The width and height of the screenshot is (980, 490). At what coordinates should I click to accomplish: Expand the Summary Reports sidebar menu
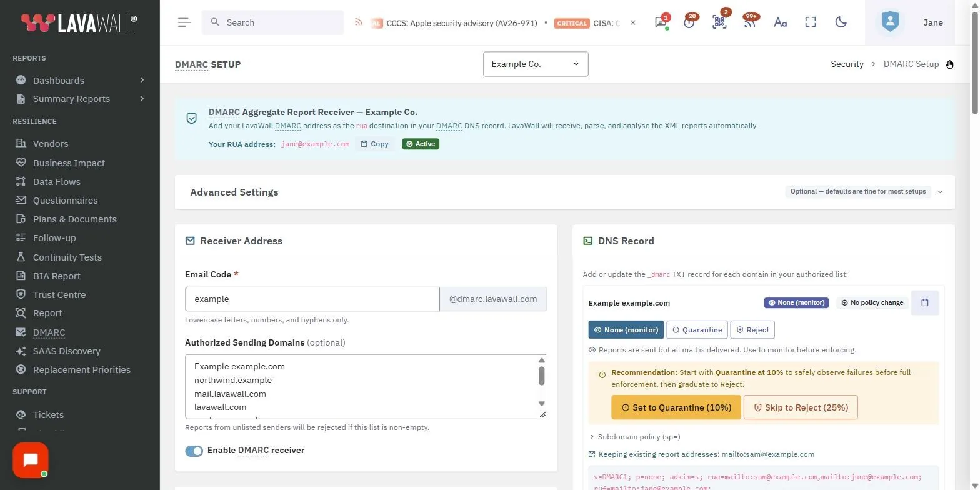click(x=80, y=99)
